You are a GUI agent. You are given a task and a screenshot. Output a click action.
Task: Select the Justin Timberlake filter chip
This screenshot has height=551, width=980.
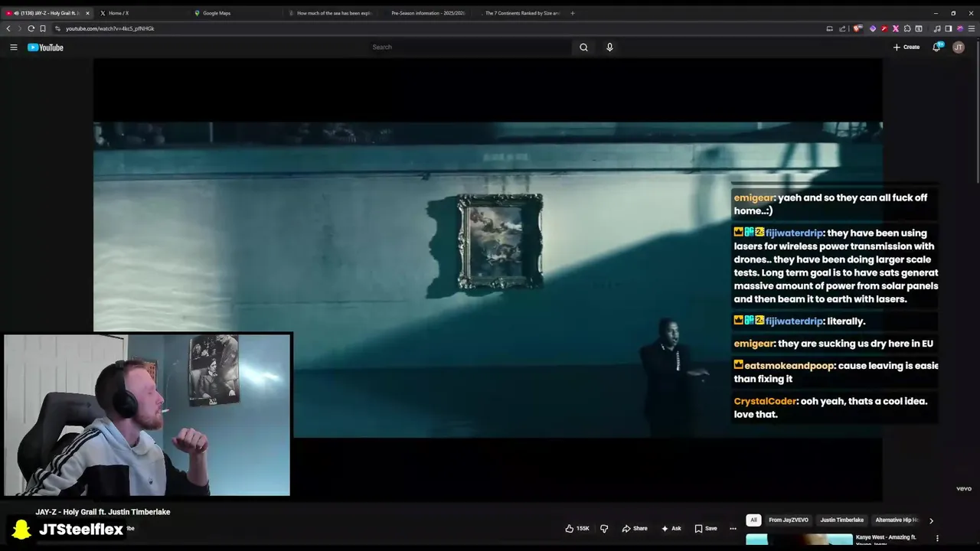point(842,520)
